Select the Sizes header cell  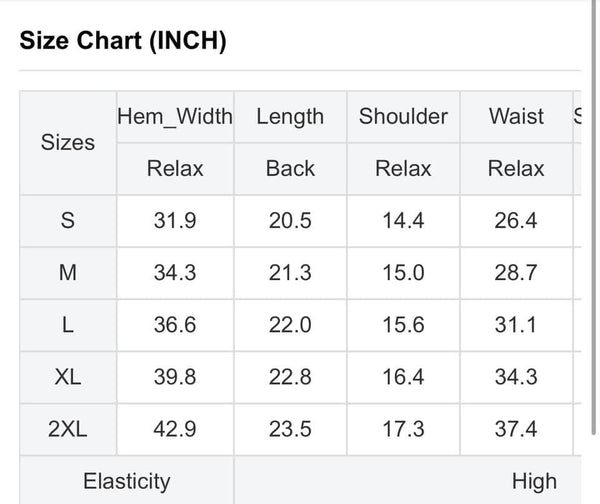[x=68, y=143]
